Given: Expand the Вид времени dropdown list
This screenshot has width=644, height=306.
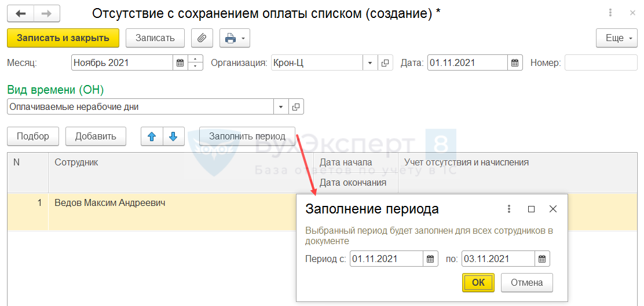Looking at the screenshot, I should click(x=281, y=107).
